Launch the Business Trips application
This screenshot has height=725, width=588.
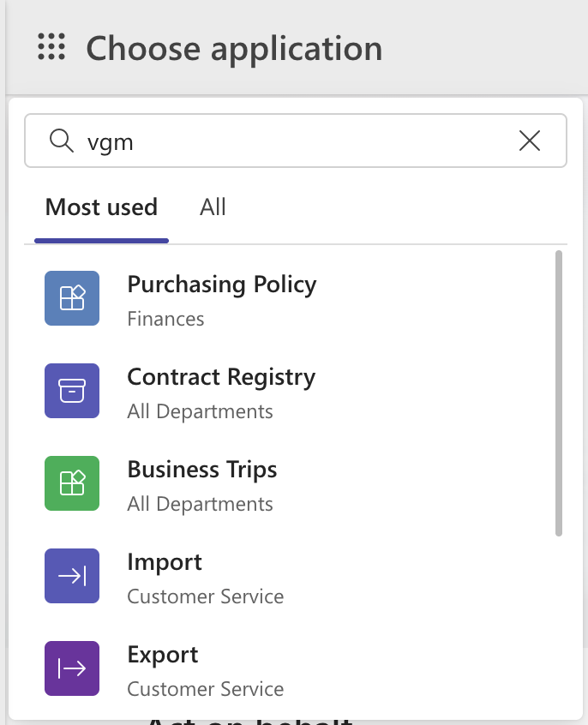[x=202, y=470]
